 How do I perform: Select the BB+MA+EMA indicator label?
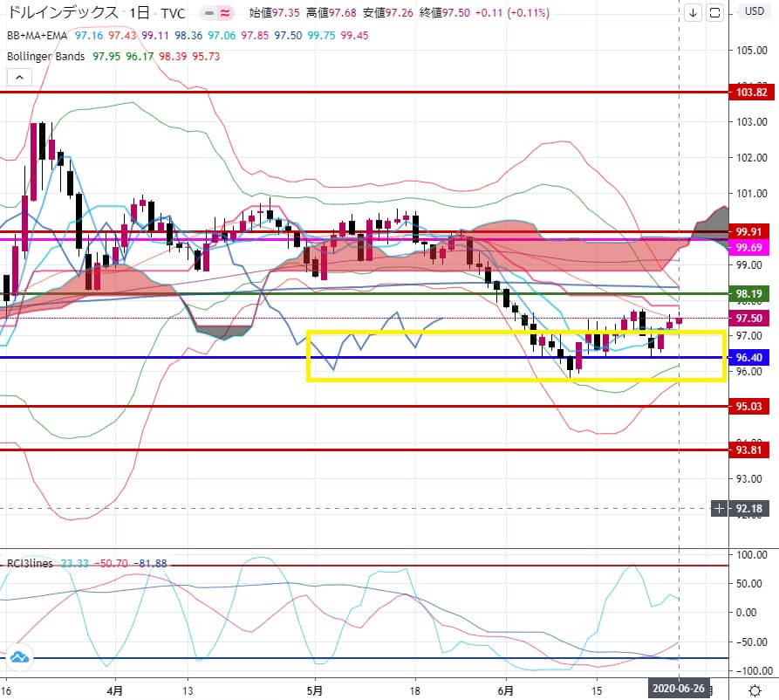pyautogui.click(x=37, y=35)
